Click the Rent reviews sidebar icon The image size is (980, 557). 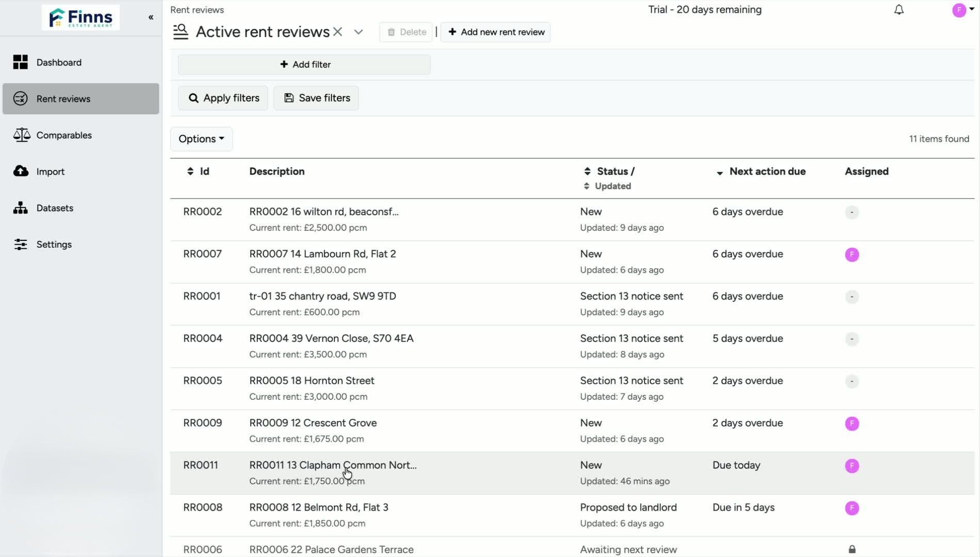tap(21, 99)
